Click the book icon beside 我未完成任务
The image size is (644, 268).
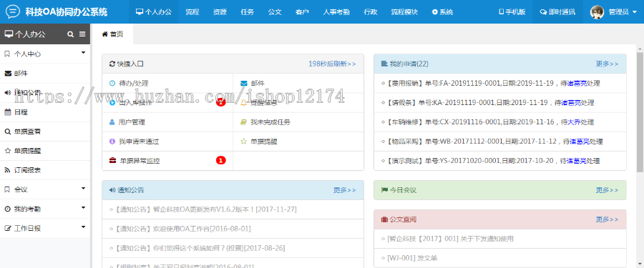pyautogui.click(x=243, y=122)
